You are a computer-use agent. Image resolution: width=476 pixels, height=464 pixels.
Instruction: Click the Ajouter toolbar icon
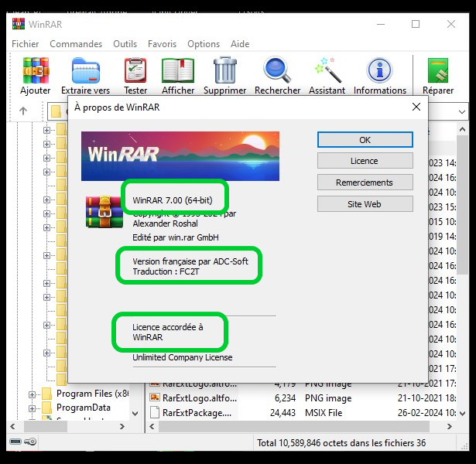point(36,70)
